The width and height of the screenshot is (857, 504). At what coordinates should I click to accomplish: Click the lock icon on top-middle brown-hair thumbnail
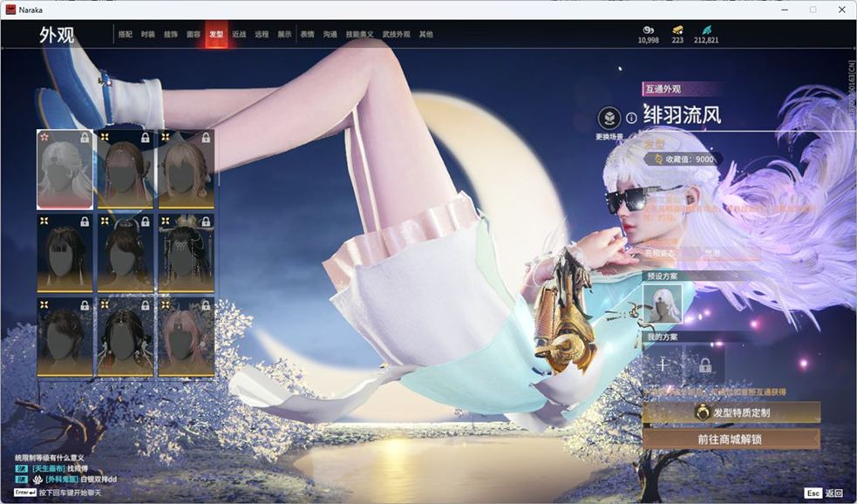[x=146, y=138]
